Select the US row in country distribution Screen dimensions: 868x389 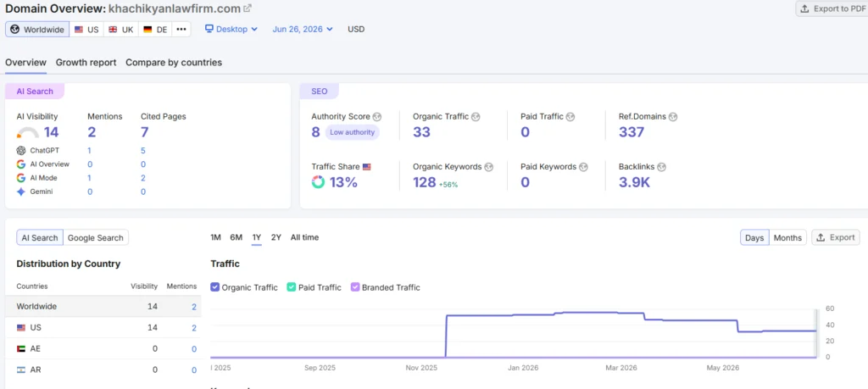pyautogui.click(x=103, y=328)
